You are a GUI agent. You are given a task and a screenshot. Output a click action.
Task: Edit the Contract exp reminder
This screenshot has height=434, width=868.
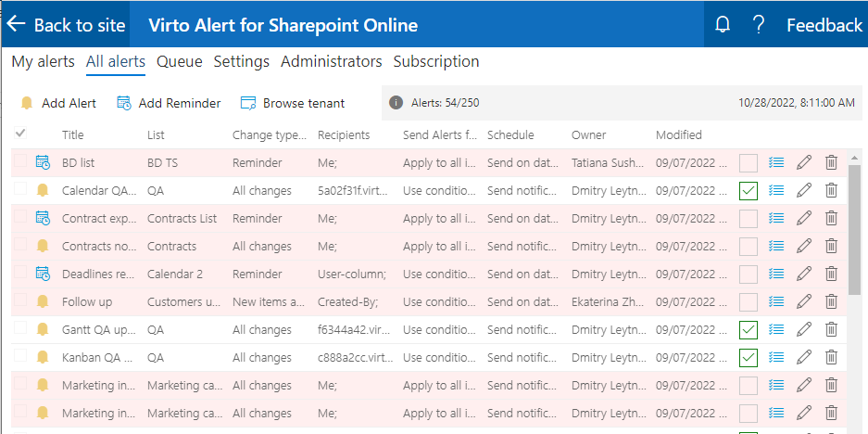804,218
